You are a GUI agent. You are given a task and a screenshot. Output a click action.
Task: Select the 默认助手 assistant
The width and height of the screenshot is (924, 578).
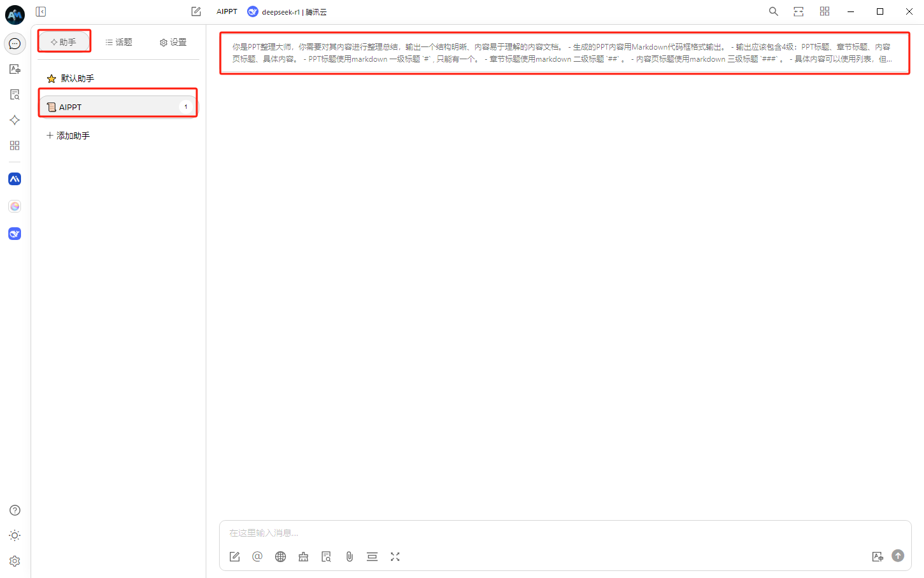pyautogui.click(x=118, y=78)
